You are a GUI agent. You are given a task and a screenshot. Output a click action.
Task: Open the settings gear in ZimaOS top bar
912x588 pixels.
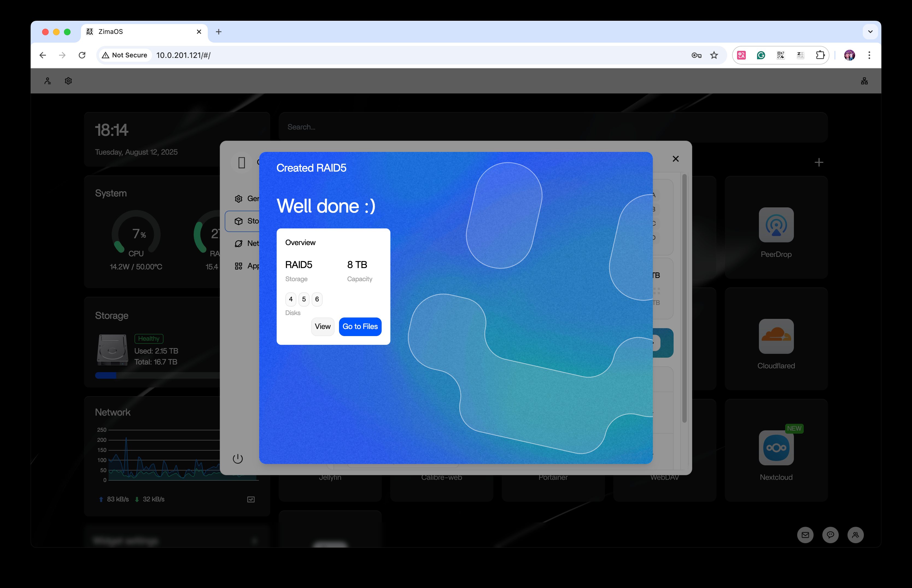click(x=68, y=81)
